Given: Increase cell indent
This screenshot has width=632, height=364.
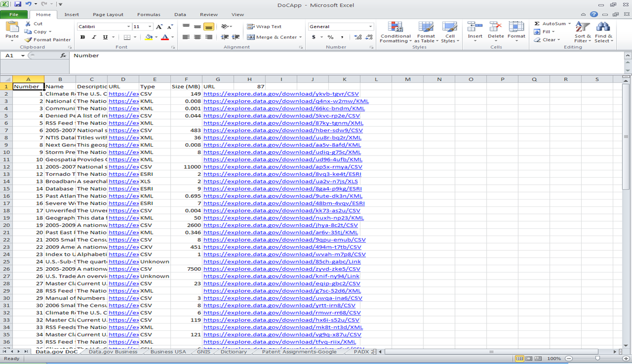Looking at the screenshot, I should [236, 37].
